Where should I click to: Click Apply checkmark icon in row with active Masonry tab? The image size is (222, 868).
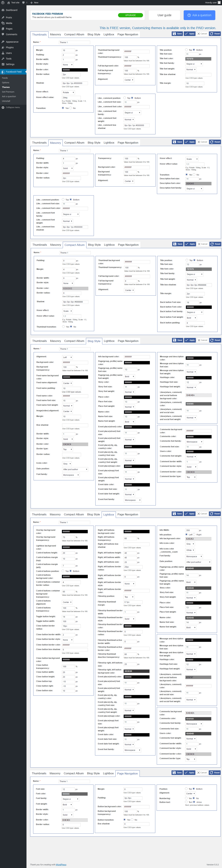[187, 142]
